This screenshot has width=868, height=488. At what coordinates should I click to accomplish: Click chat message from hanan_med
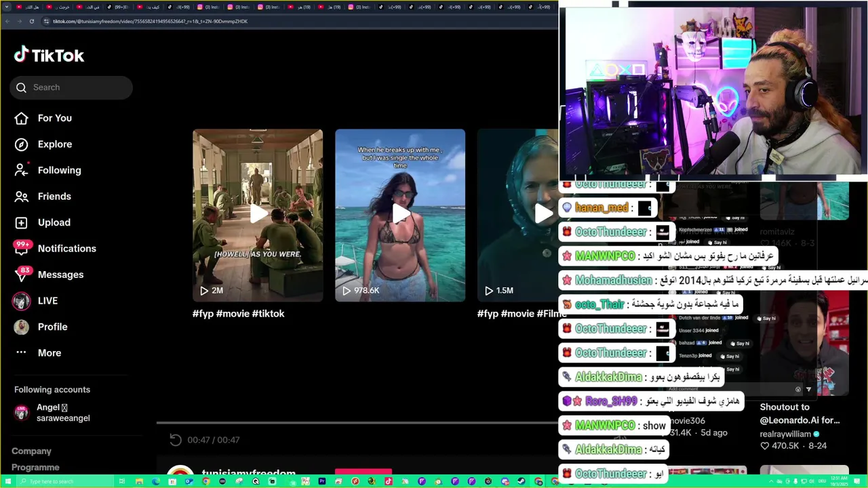tap(608, 208)
